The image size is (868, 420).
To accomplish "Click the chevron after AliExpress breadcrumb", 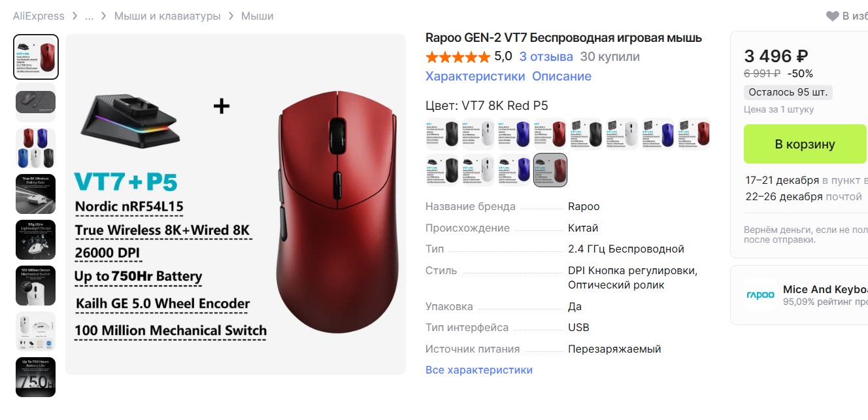I will point(75,16).
